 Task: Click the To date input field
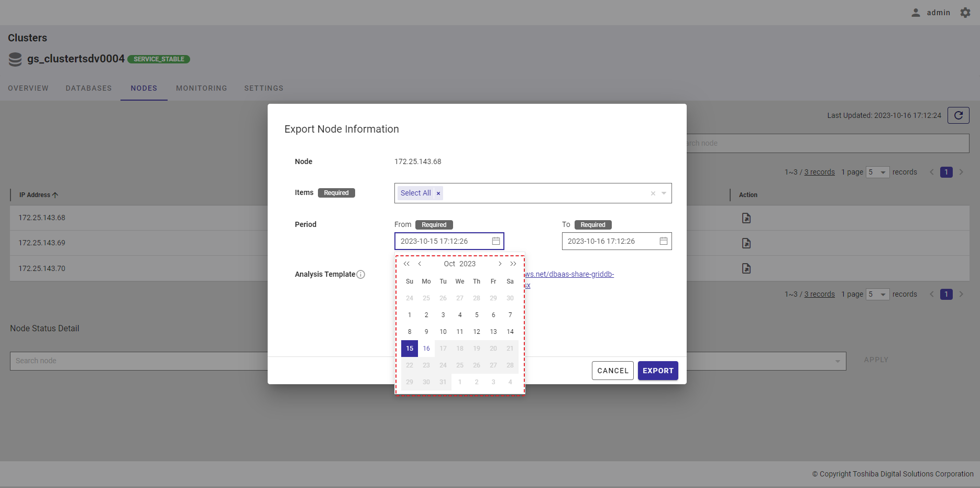point(608,241)
